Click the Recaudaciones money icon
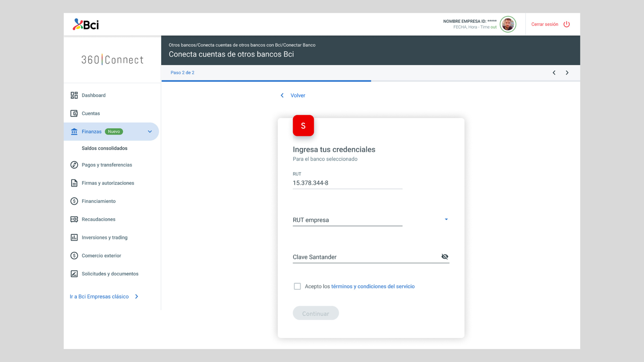 coord(74,219)
